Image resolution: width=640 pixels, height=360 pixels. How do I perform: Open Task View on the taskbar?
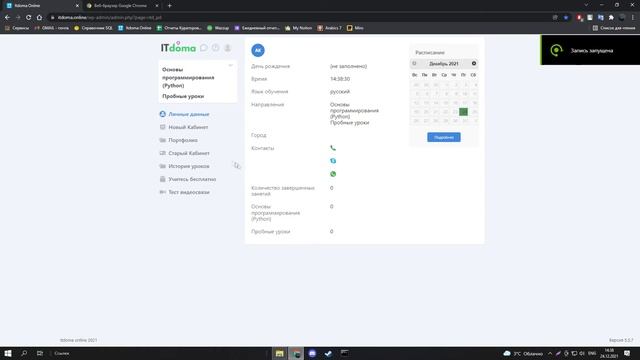(x=40, y=353)
